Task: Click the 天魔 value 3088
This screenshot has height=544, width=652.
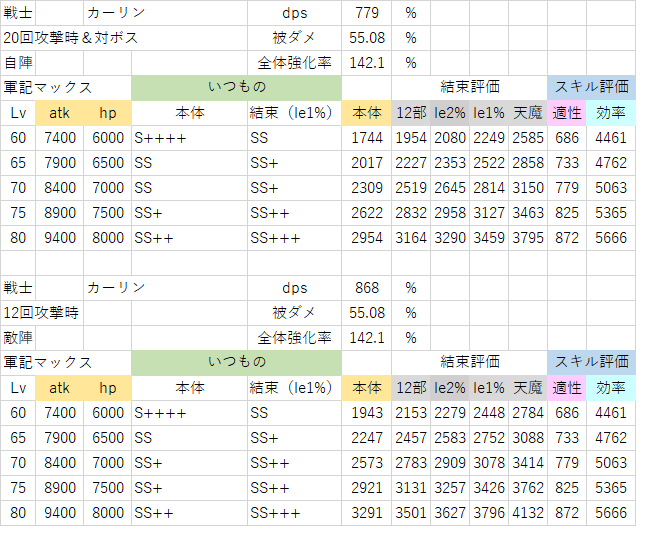Action: (528, 438)
